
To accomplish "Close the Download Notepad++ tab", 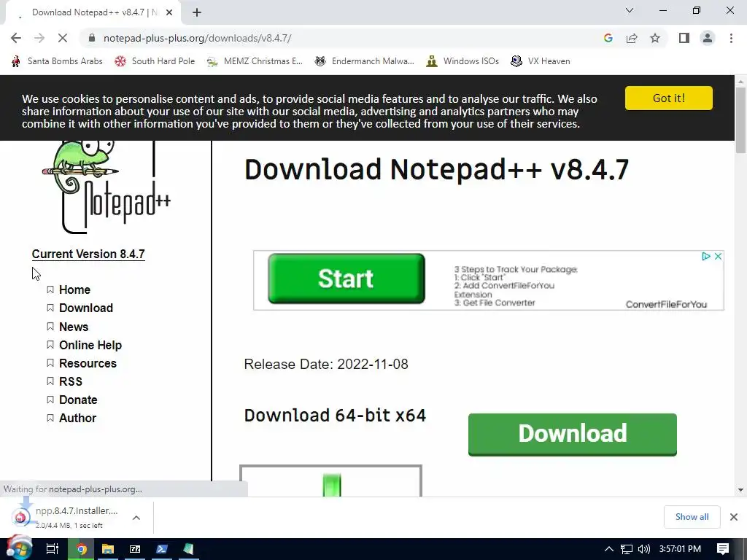I will tap(169, 12).
